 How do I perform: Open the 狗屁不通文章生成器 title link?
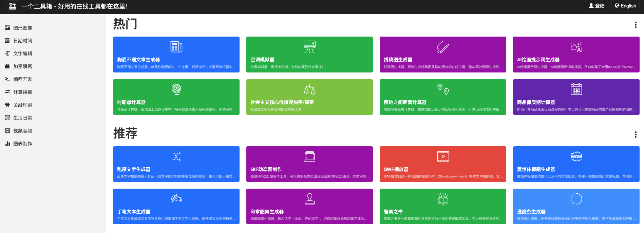(138, 60)
